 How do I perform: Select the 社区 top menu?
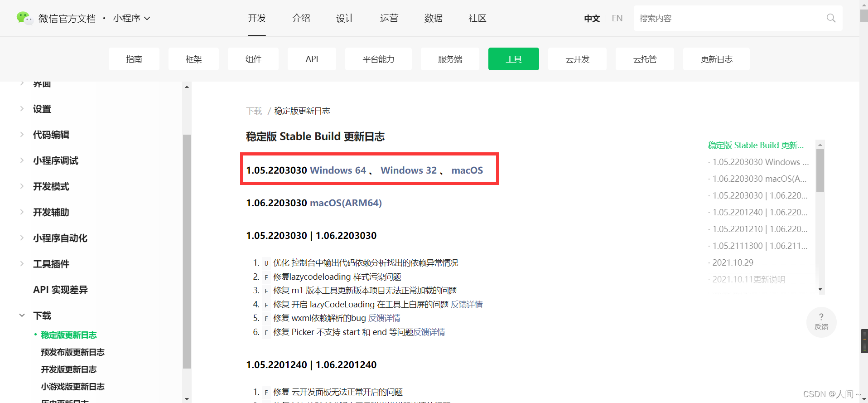[477, 18]
